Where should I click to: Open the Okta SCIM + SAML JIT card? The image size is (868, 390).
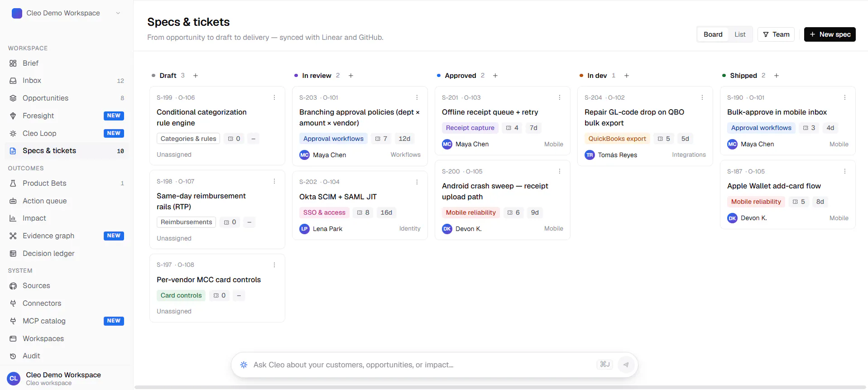360,206
